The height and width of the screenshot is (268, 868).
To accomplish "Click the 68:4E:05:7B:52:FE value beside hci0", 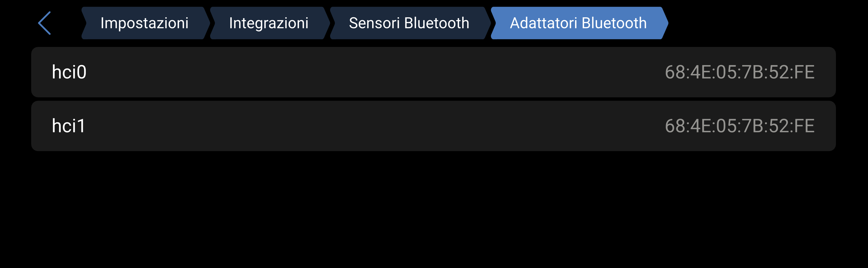I will point(739,72).
